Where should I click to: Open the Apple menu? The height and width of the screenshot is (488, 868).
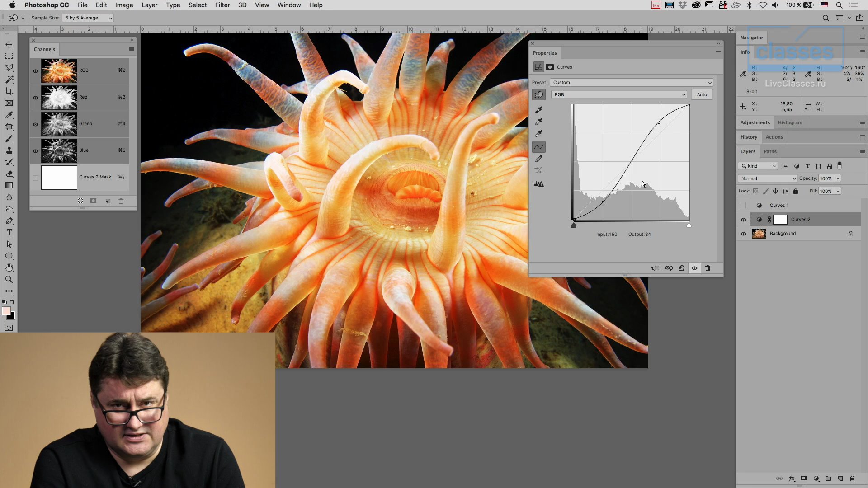(x=12, y=5)
